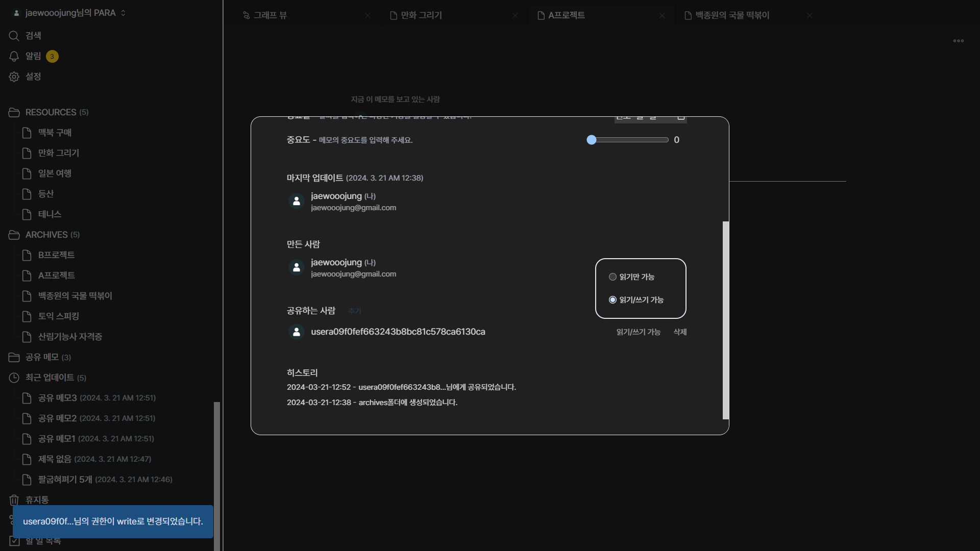This screenshot has height=551, width=980.
Task: Open notifications bell icon
Action: (14, 56)
